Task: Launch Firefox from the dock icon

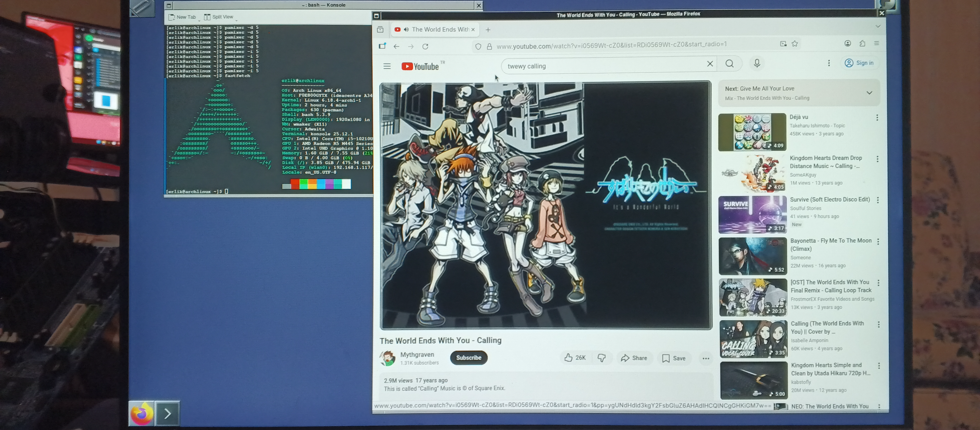Action: coord(142,413)
